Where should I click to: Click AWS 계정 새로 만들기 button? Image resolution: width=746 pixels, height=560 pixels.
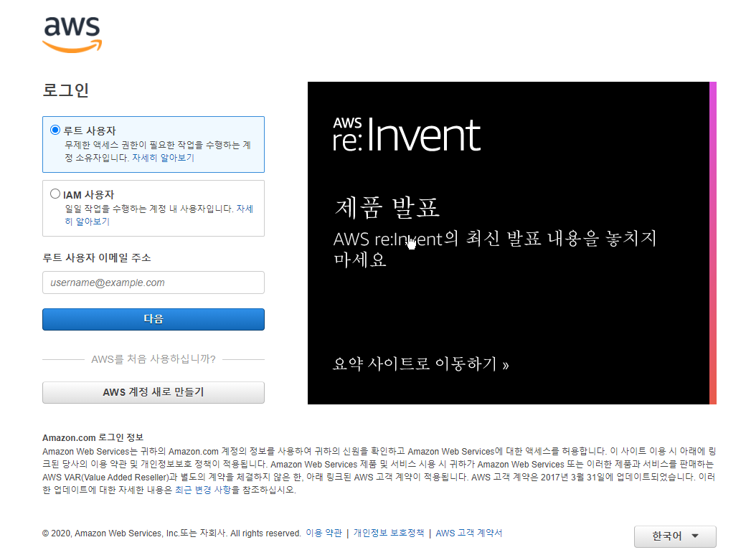(x=154, y=392)
